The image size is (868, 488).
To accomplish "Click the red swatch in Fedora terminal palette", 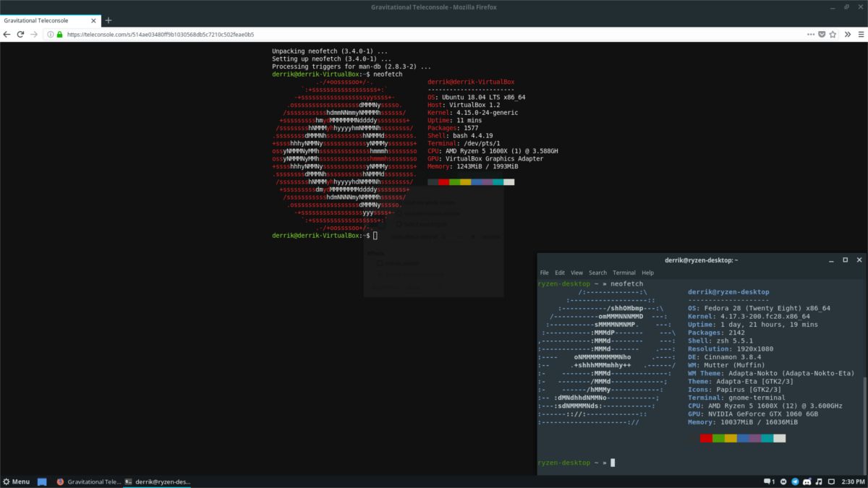I will click(706, 438).
